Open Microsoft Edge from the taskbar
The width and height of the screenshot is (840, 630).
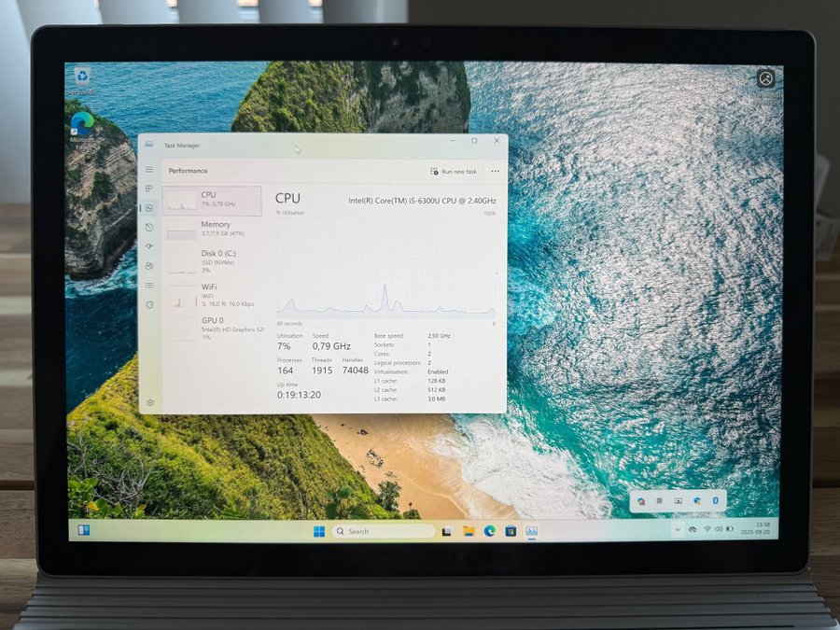[490, 530]
